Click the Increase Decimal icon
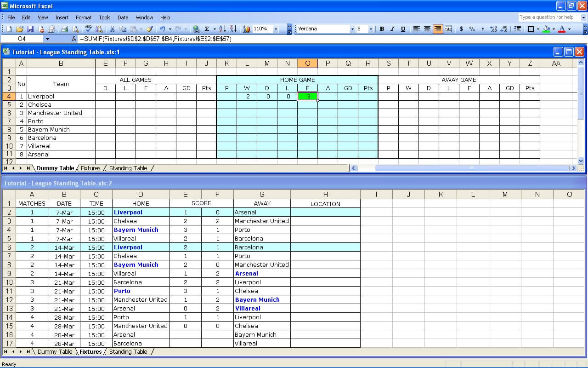 (x=493, y=29)
